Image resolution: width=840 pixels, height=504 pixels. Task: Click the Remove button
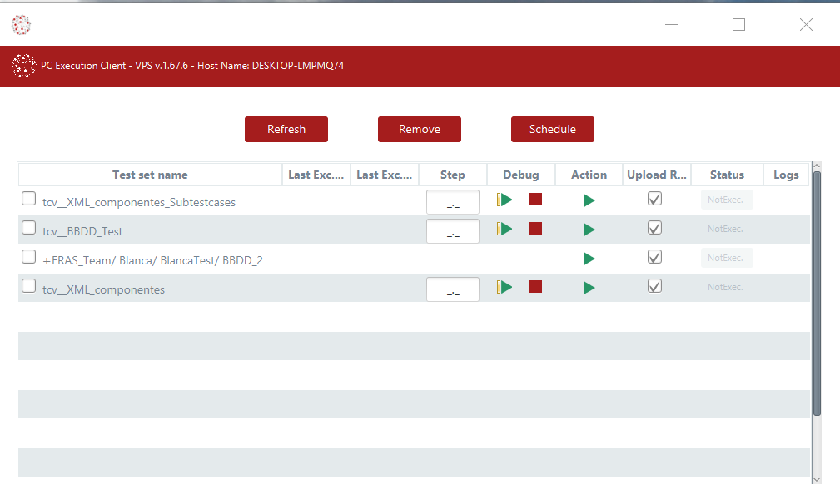[420, 129]
